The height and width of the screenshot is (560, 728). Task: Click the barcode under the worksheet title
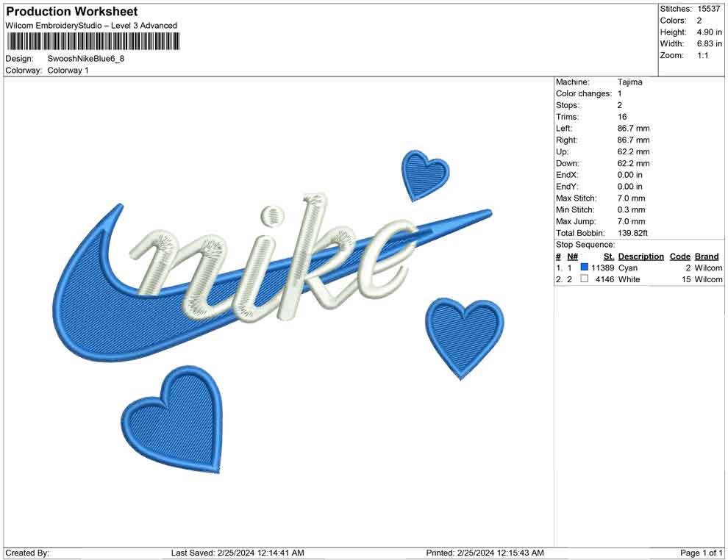tap(93, 42)
